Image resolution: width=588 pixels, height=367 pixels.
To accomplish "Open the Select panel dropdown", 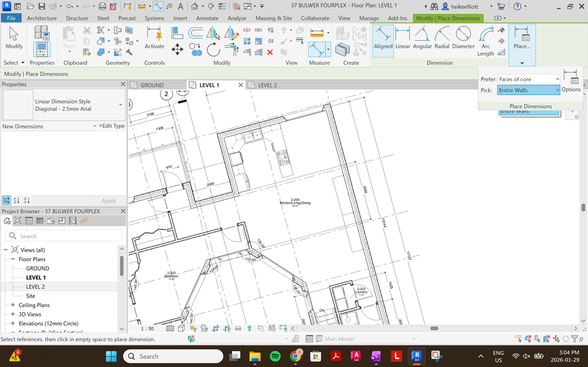I will pos(14,62).
